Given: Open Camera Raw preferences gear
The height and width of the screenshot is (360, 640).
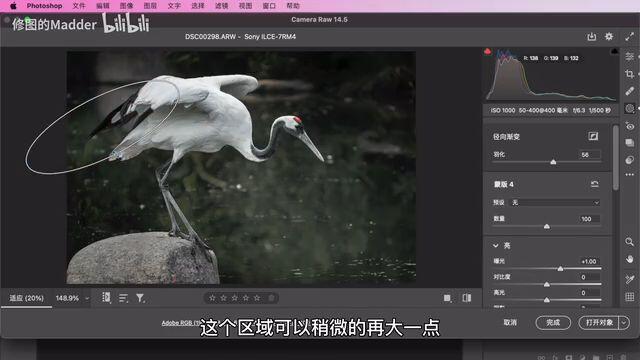Looking at the screenshot, I should (x=609, y=37).
